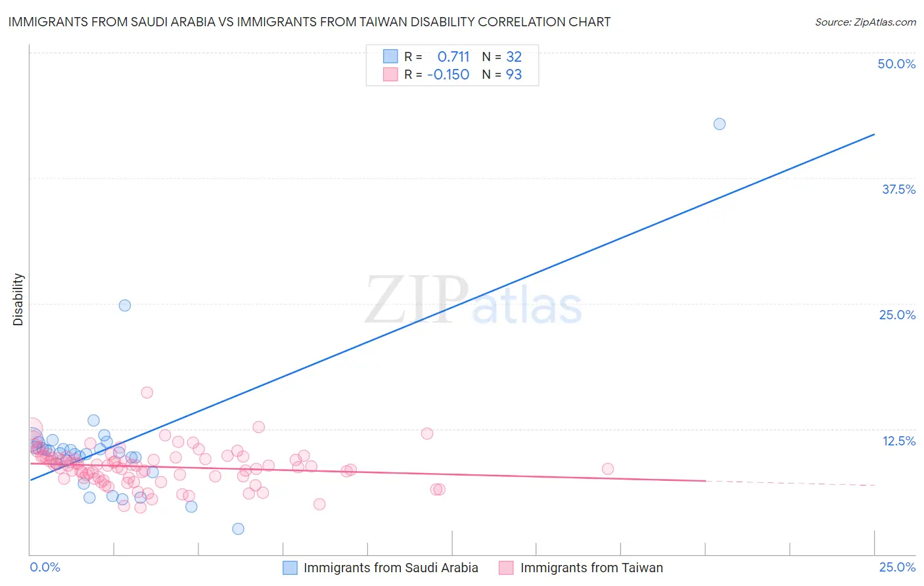The width and height of the screenshot is (924, 586).
Task: Click the 'Immigrants from Saudi Arabia' legend label
Action: click(391, 568)
